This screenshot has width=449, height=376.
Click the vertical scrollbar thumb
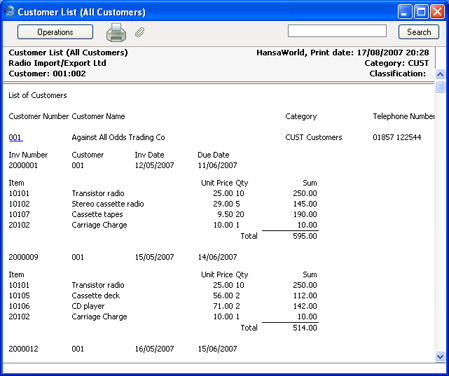pos(440,86)
